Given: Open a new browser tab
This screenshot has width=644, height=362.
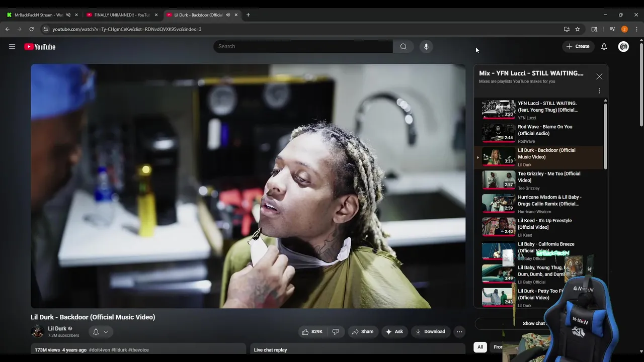Looking at the screenshot, I should point(248,15).
